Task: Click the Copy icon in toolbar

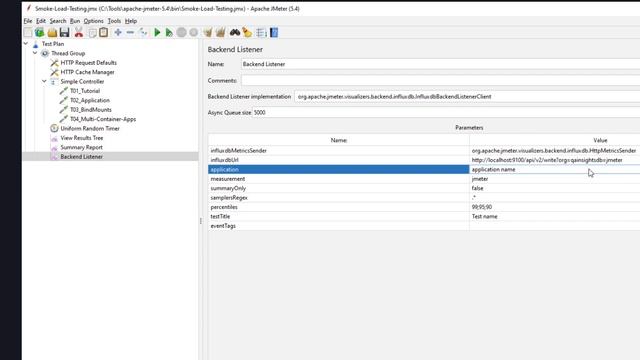Action: click(x=93, y=33)
